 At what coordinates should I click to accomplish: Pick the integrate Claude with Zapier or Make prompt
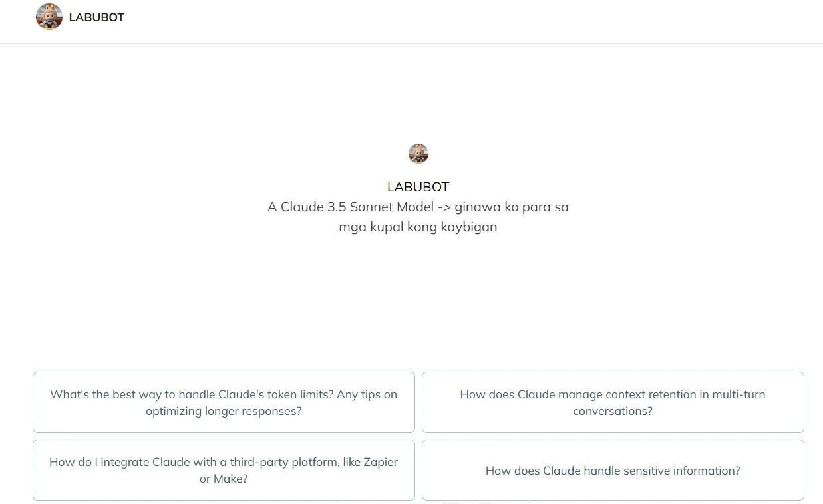[224, 470]
